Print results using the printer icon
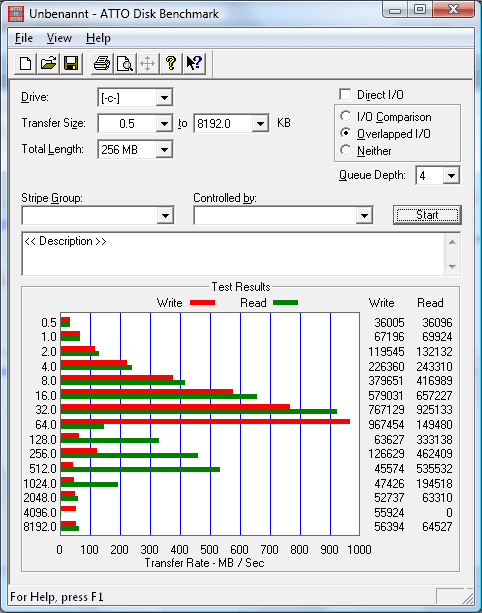Viewport: 482px width, 613px height. click(x=102, y=63)
